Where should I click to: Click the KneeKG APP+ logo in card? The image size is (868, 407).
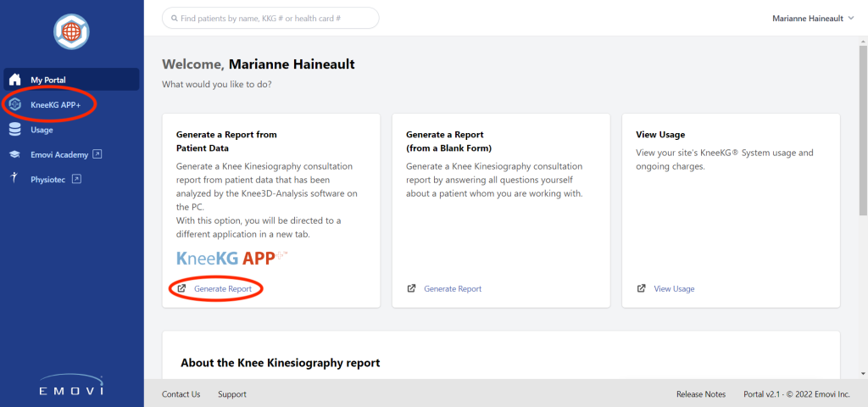(232, 258)
